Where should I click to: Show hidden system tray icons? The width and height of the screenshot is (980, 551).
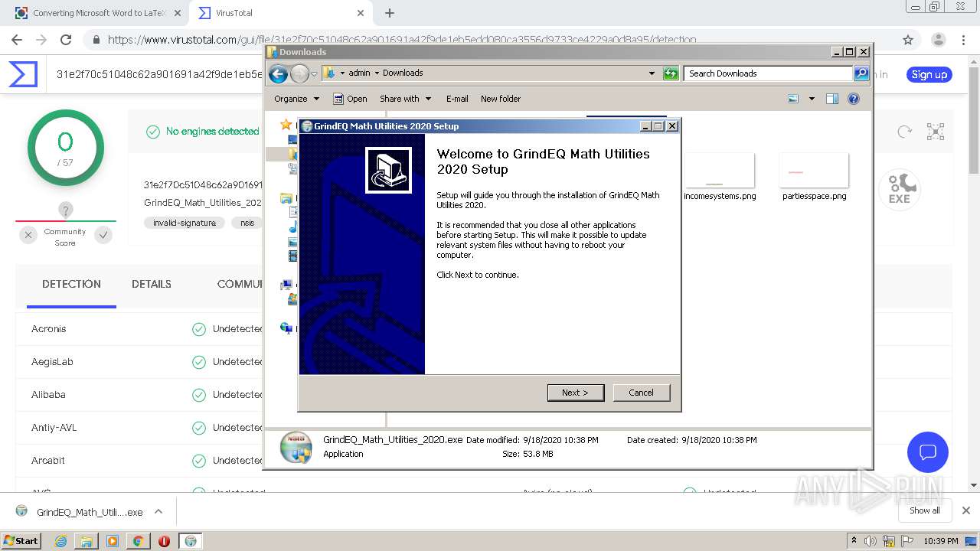(854, 541)
